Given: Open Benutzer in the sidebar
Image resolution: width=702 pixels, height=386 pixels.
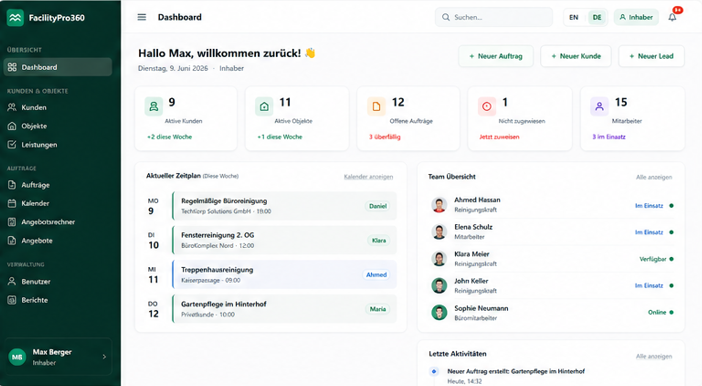Looking at the screenshot, I should pyautogui.click(x=58, y=282).
